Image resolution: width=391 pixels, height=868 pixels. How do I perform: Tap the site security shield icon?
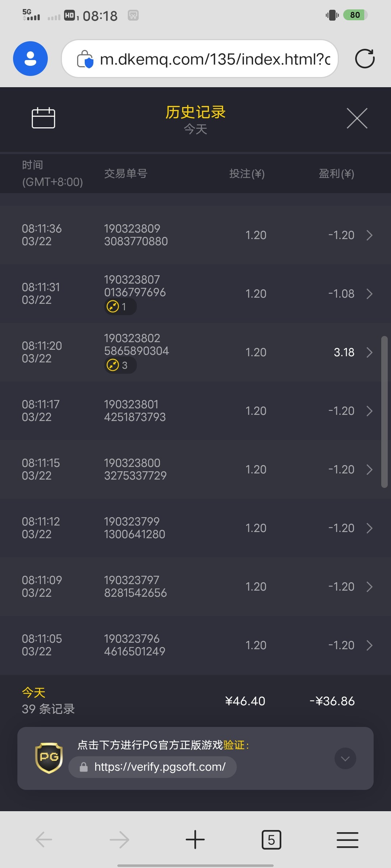point(85,59)
